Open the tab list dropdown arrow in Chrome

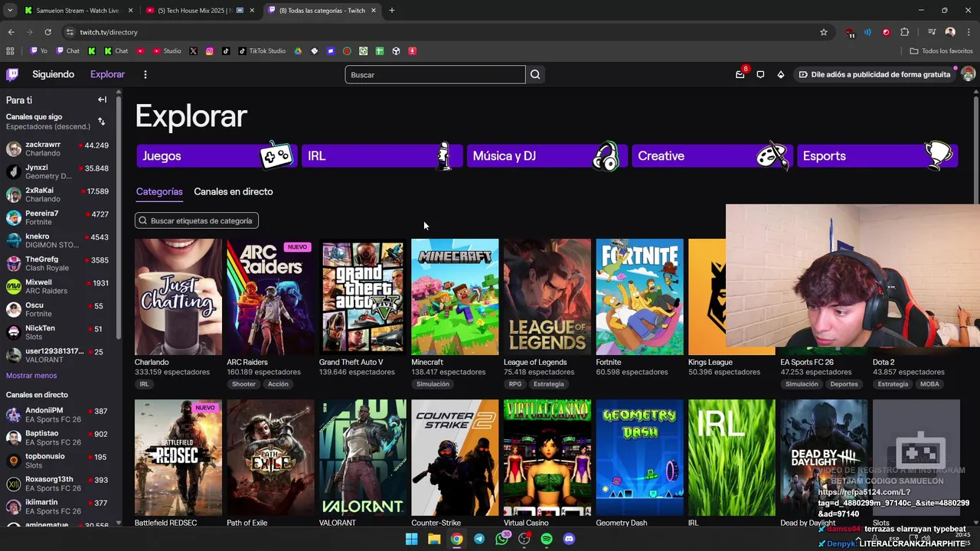click(x=10, y=11)
